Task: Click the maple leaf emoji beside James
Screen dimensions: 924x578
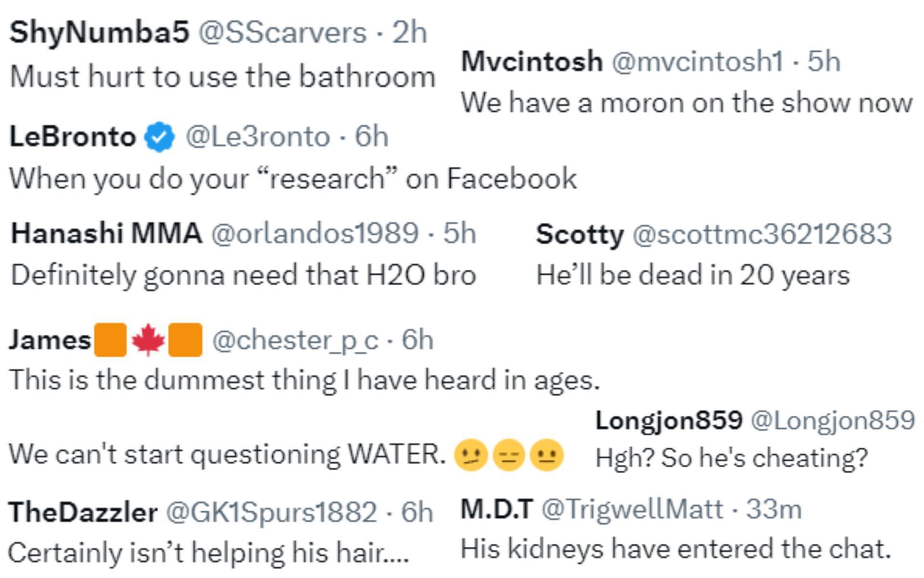Action: pyautogui.click(x=148, y=340)
